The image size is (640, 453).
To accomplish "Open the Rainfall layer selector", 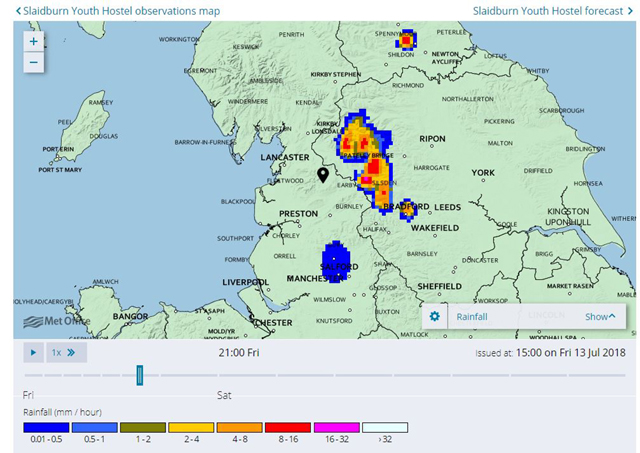I will (473, 316).
